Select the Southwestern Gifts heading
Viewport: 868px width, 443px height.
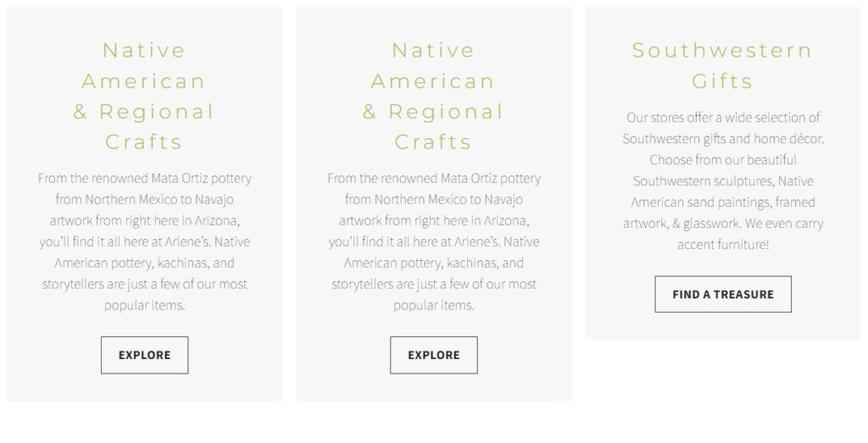point(722,65)
